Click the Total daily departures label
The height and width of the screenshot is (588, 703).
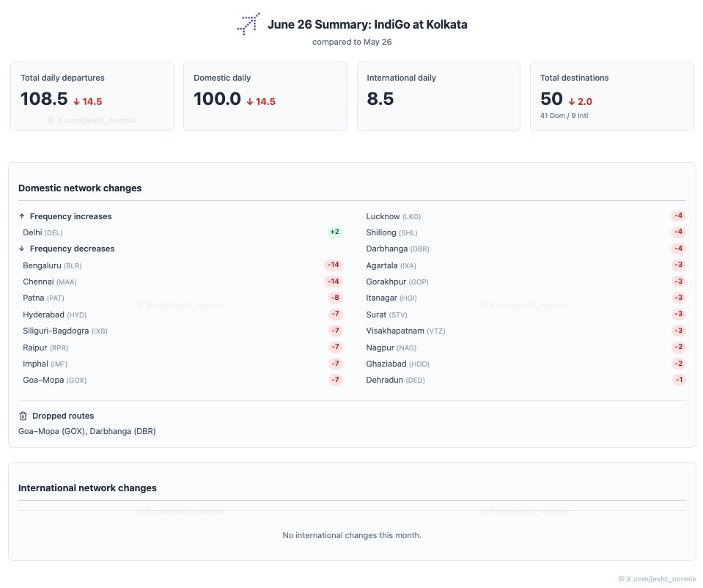coord(62,78)
